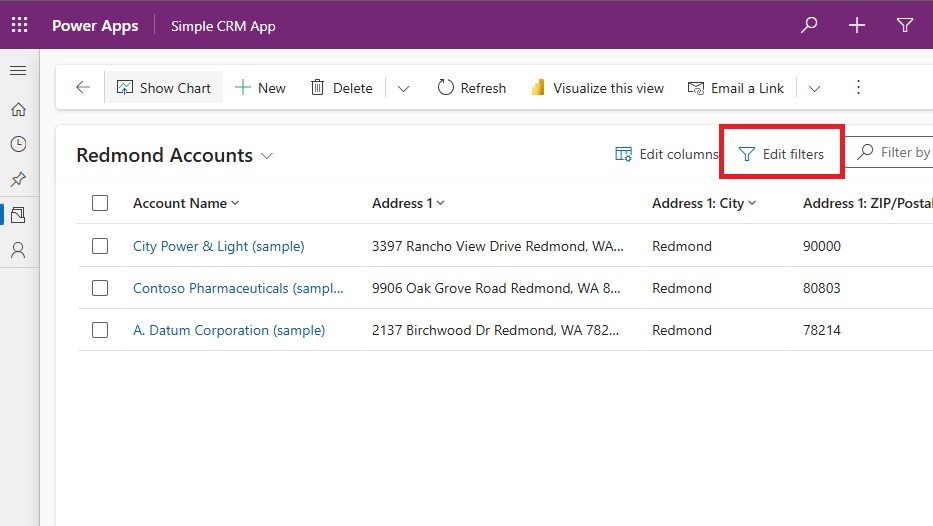Click Refresh in the command bar
933x526 pixels.
pos(471,88)
